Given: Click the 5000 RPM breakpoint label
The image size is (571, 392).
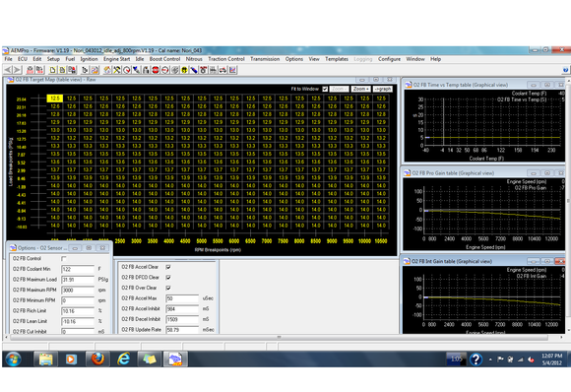Looking at the screenshot, I should click(x=202, y=241).
